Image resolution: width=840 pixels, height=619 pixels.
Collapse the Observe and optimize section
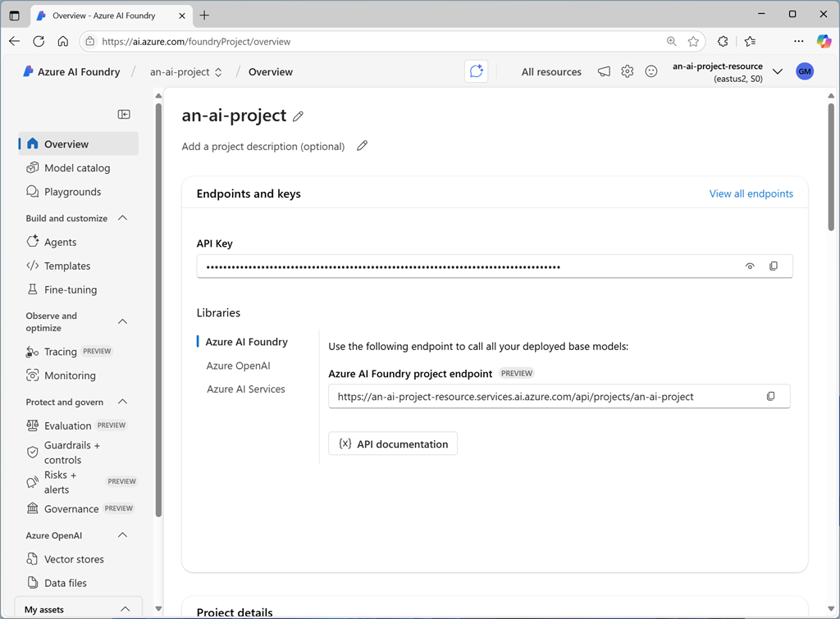123,321
